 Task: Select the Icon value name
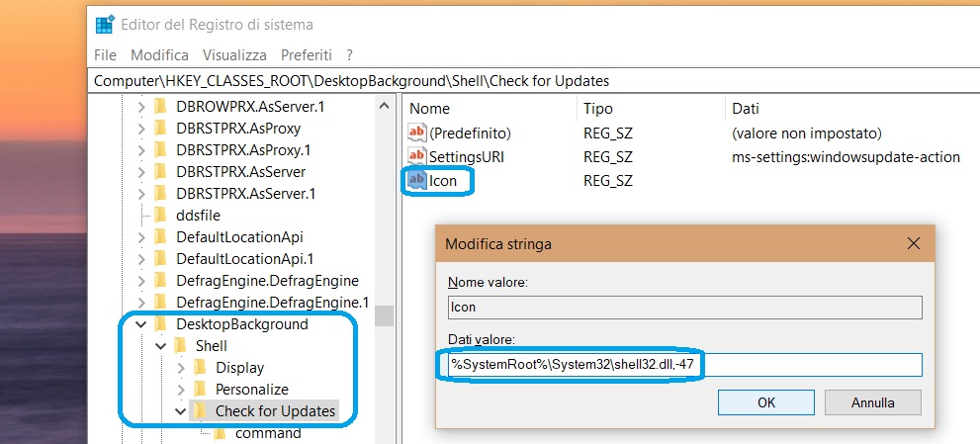(443, 181)
